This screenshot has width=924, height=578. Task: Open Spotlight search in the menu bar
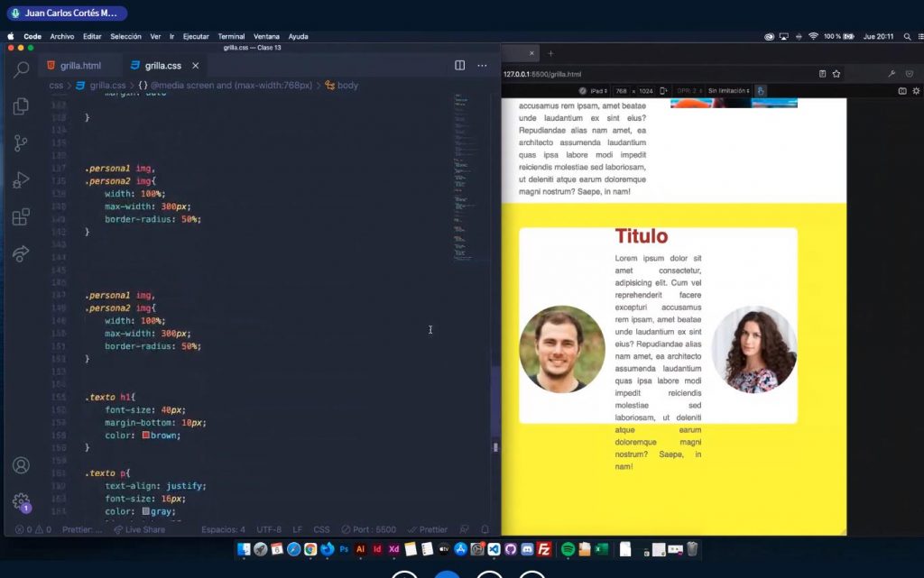pyautogui.click(x=907, y=36)
